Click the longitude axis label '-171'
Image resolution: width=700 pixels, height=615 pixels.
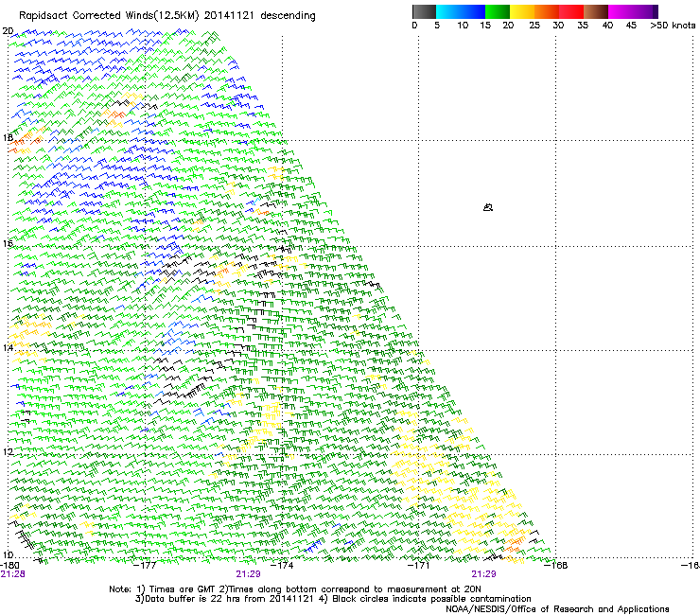pyautogui.click(x=418, y=566)
